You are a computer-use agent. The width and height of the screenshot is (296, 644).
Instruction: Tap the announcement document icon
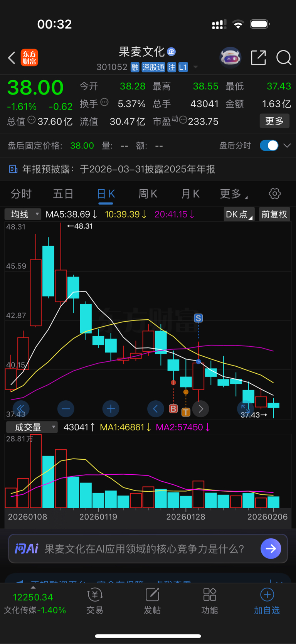(13, 169)
